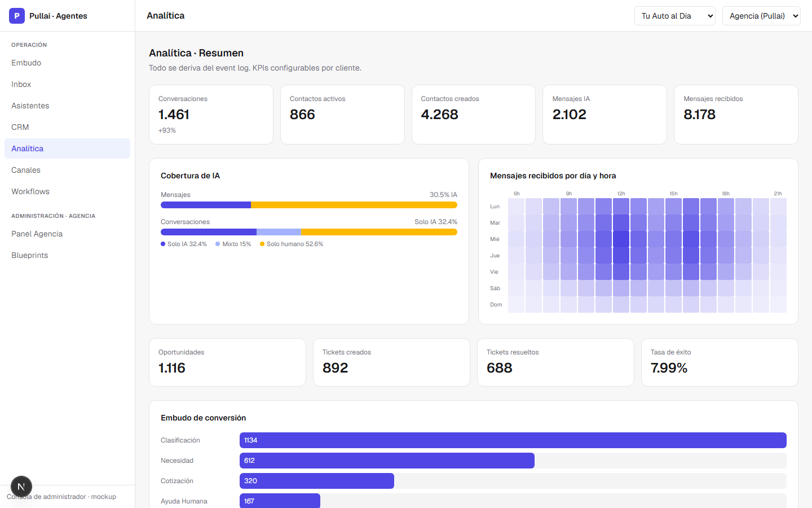Click the Clasificación funnel bar 1134
Image resolution: width=812 pixels, height=508 pixels.
tap(513, 440)
